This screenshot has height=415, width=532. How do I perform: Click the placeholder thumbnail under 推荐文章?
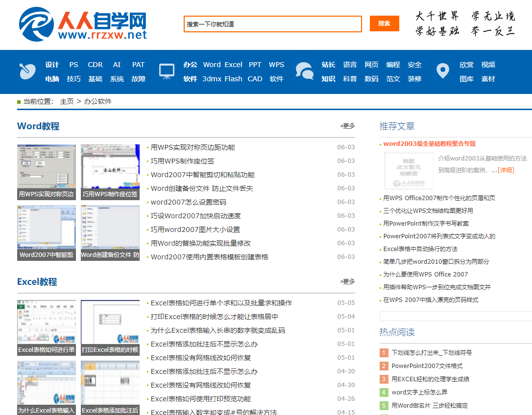(409, 171)
